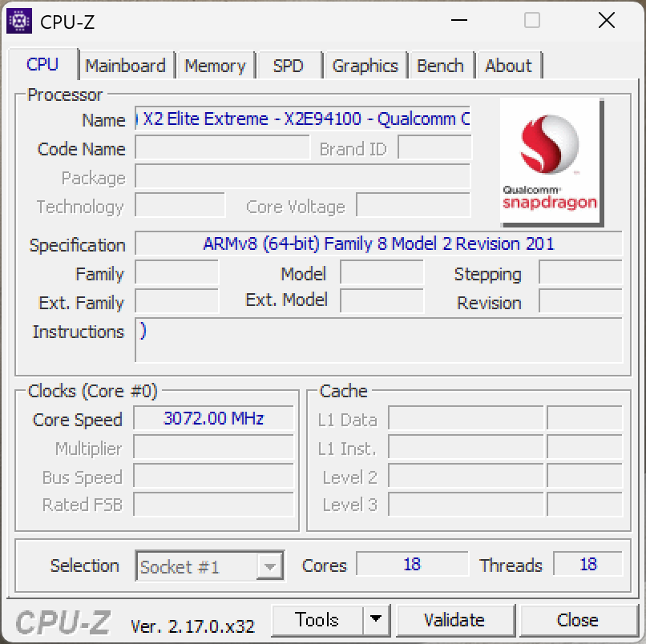This screenshot has width=646, height=644.
Task: Open the Memory tab
Action: pyautogui.click(x=216, y=65)
